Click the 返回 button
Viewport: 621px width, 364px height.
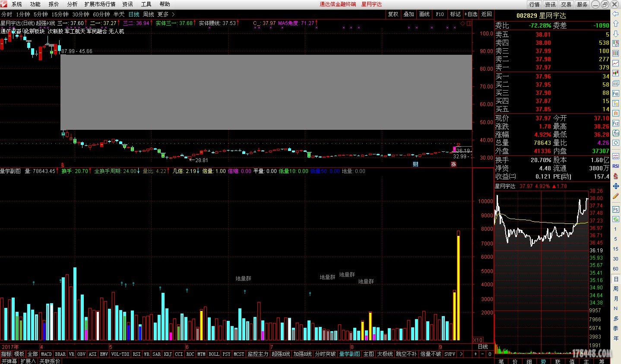point(487,14)
